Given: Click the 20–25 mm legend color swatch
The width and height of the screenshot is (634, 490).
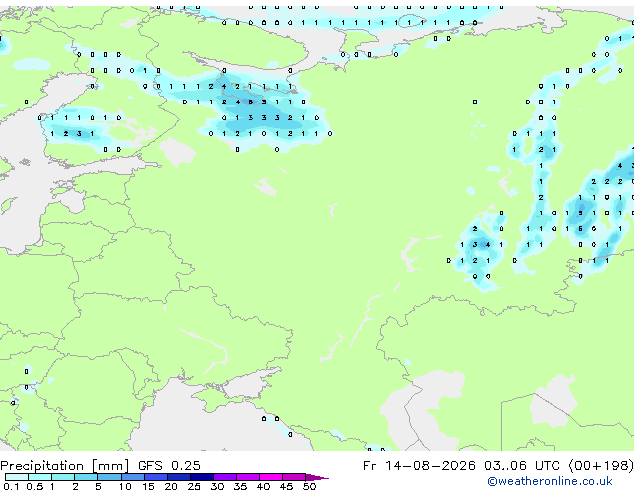Looking at the screenshot, I should point(179,477).
